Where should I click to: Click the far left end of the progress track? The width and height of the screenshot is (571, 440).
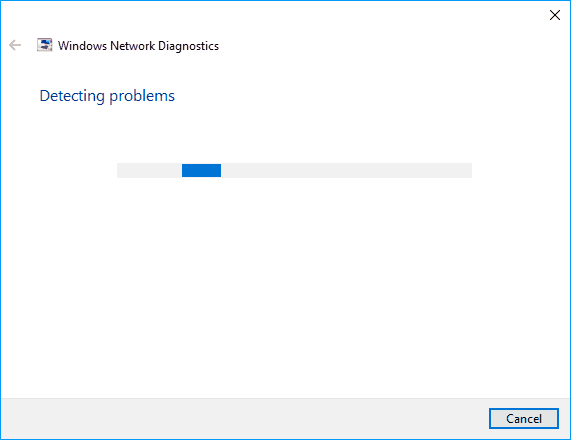[x=121, y=170]
